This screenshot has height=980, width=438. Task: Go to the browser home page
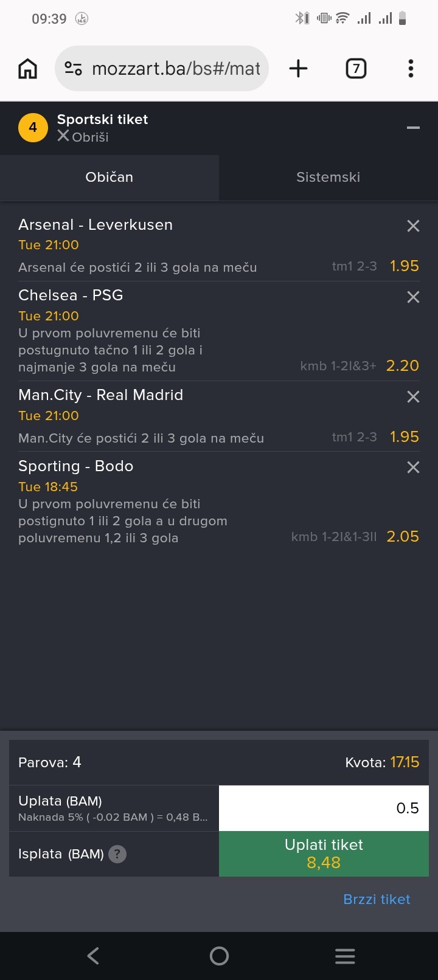(x=27, y=69)
